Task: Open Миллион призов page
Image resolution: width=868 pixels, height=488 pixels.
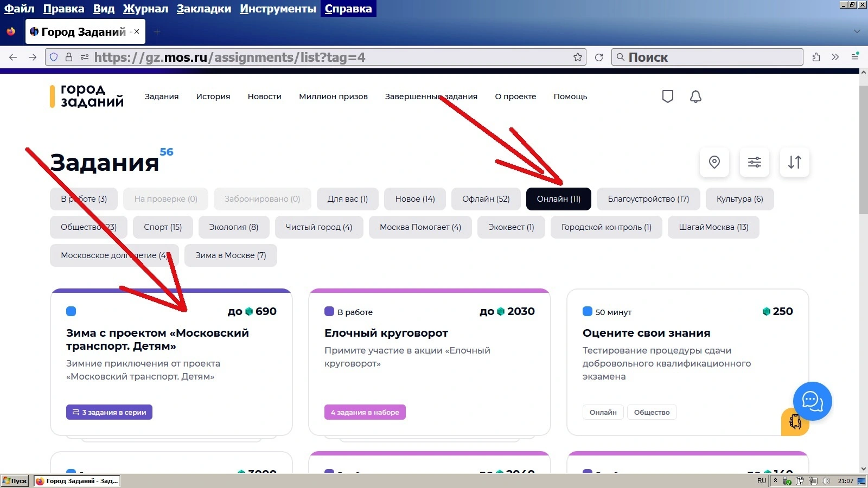Action: pos(333,97)
